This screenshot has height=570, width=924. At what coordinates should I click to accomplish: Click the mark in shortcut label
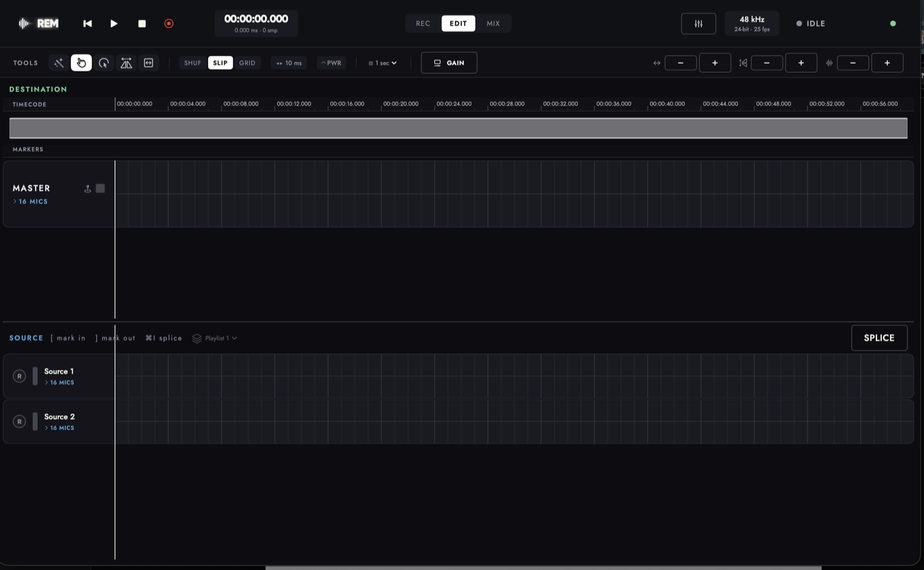click(x=68, y=338)
